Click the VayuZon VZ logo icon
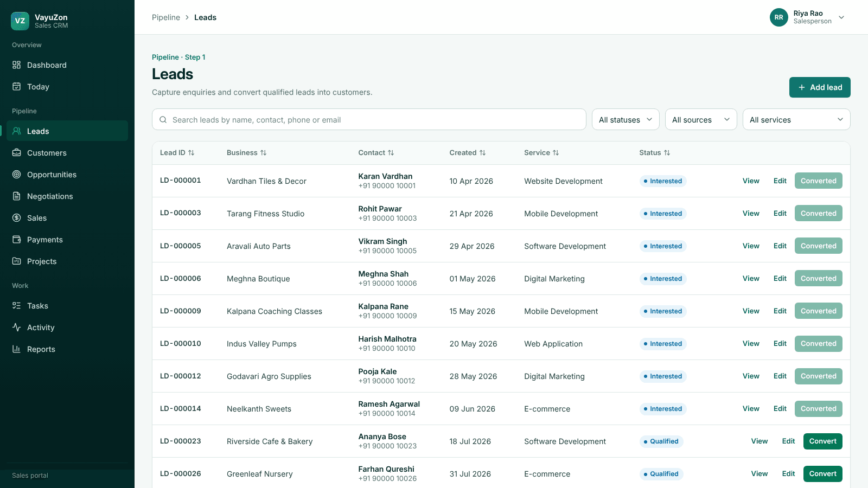868x488 pixels. coord(20,21)
